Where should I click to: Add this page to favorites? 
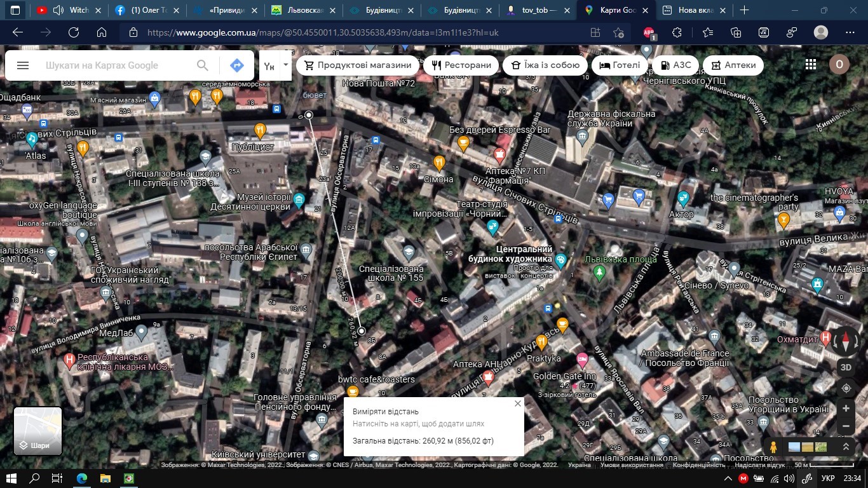[618, 32]
